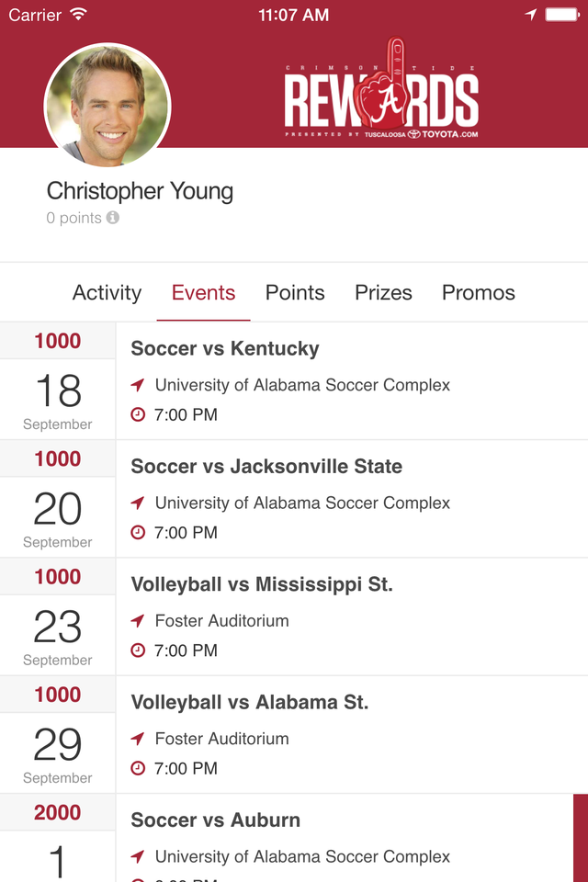Show the Promos tab
The image size is (588, 882).
[479, 293]
